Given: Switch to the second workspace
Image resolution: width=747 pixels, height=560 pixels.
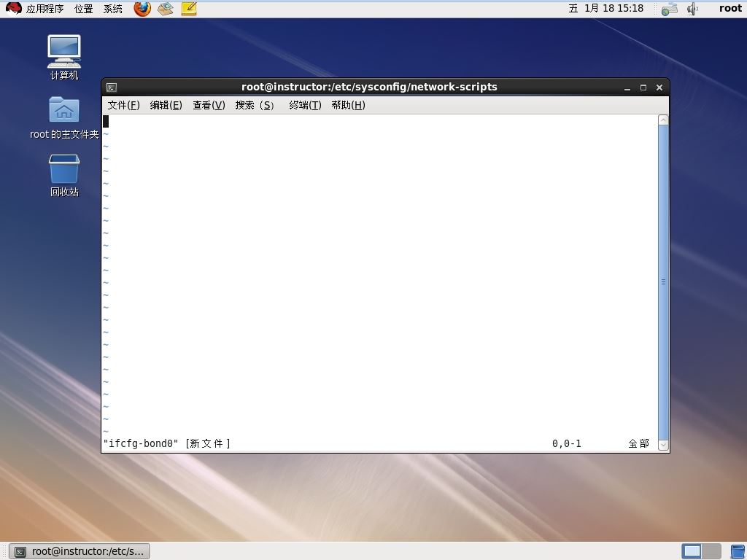Looking at the screenshot, I should (x=711, y=551).
